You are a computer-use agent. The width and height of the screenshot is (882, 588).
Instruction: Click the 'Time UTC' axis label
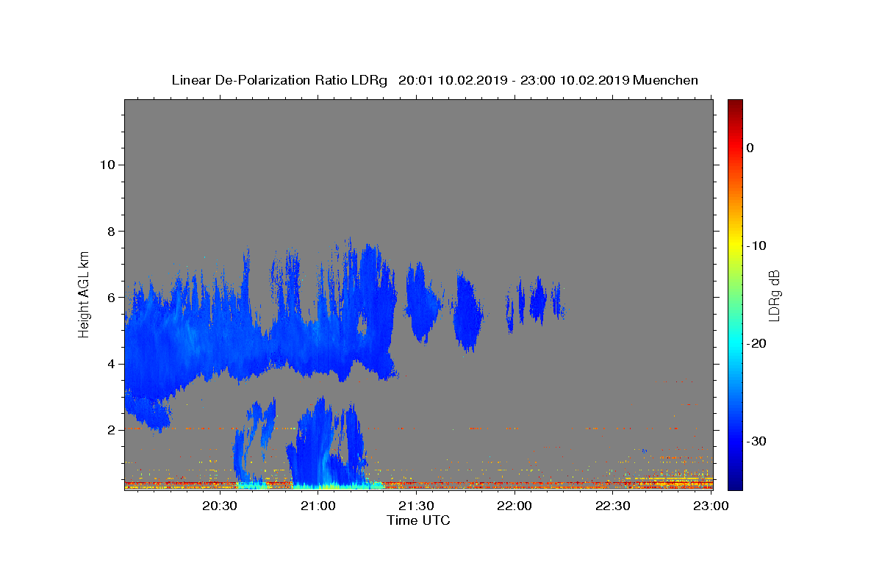click(x=418, y=520)
